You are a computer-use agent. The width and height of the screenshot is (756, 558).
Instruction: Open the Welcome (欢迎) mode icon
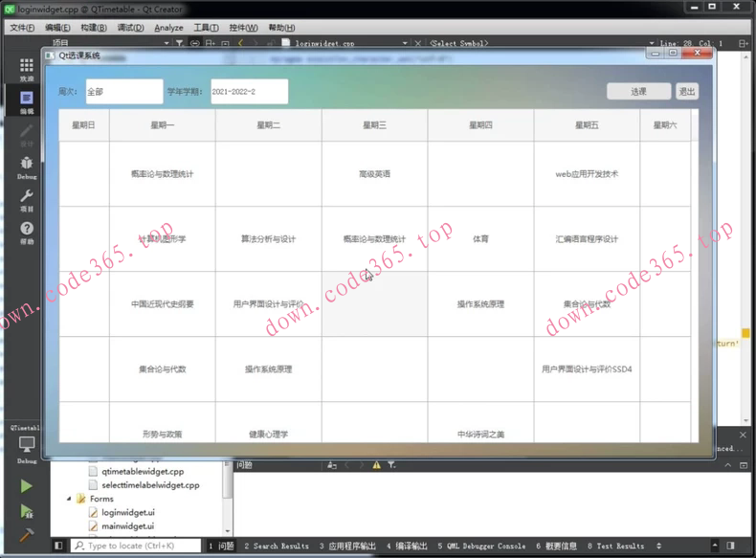click(x=26, y=67)
